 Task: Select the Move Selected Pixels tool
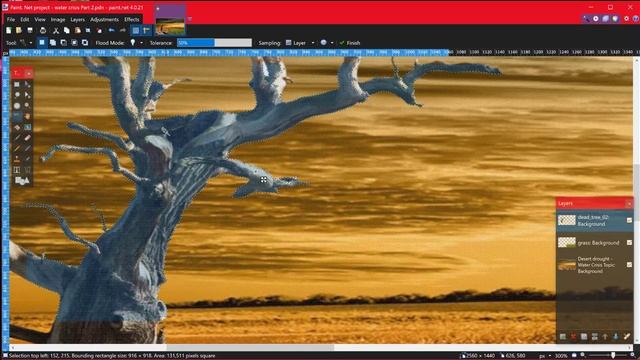[27, 84]
